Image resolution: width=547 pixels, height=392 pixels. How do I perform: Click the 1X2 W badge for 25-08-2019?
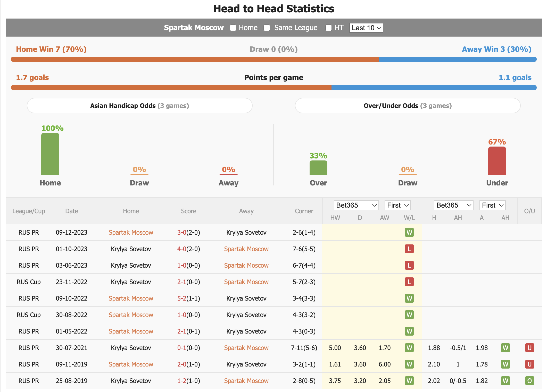coord(409,381)
